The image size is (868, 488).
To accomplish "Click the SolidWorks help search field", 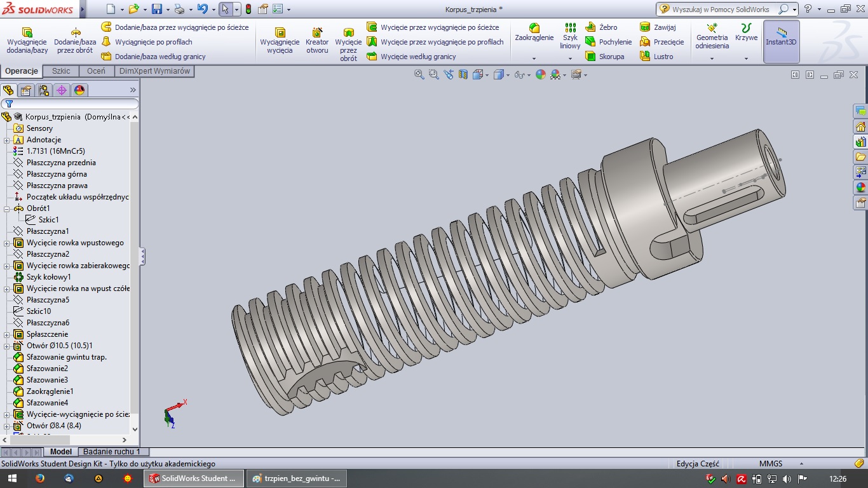I will tap(724, 10).
